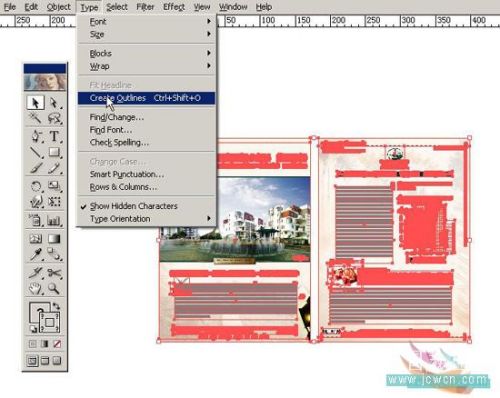Viewport: 500px width, 398px height.
Task: Apply Gradient button below fill swatches
Action: (45, 344)
